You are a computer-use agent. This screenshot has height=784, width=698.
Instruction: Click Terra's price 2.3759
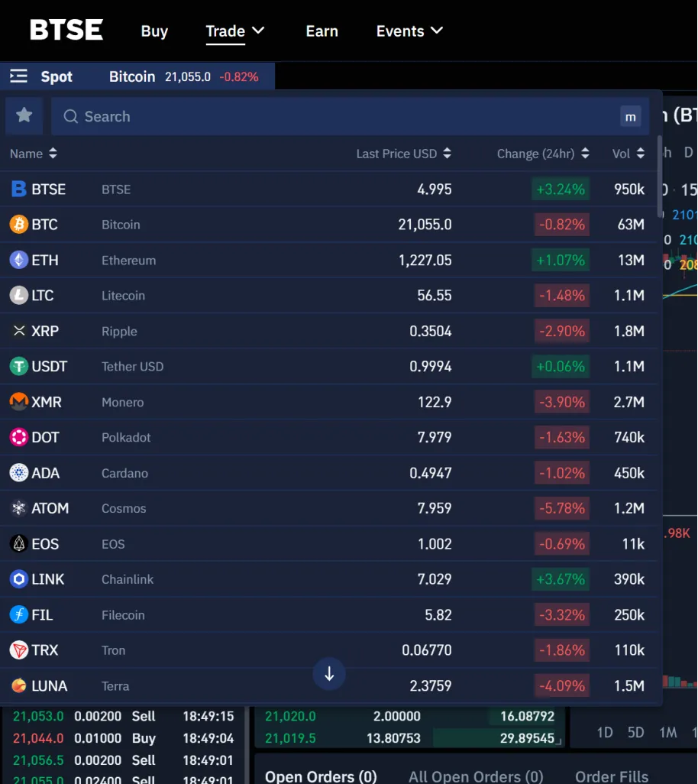(x=430, y=685)
